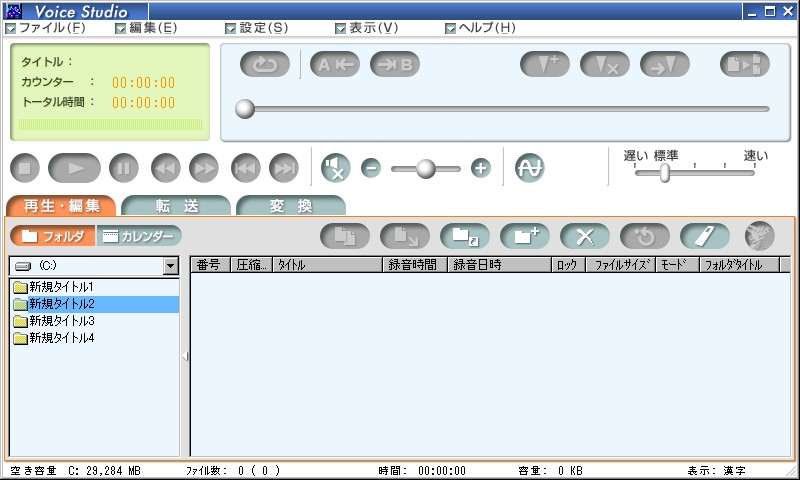This screenshot has width=800, height=480.
Task: Skip to the previous file
Action: click(246, 168)
